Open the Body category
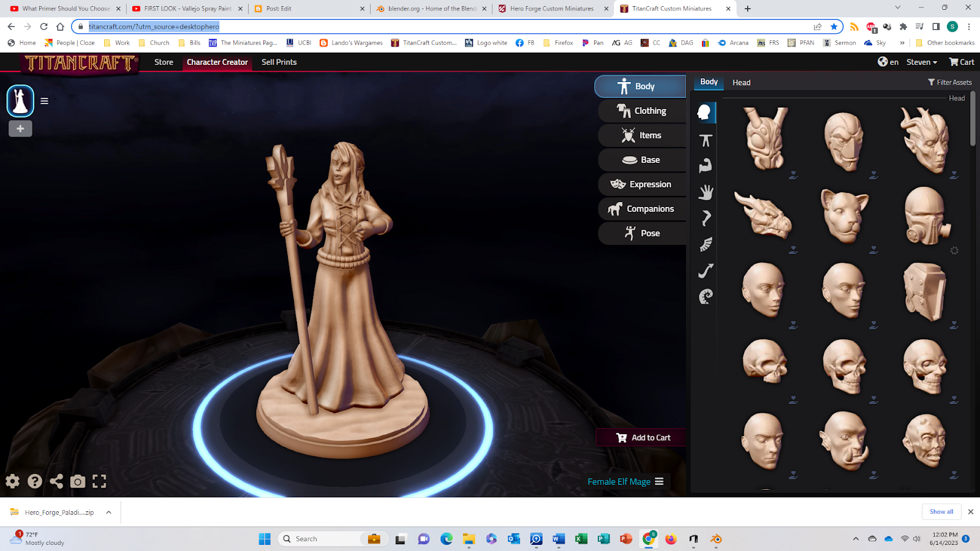The image size is (980, 551). (x=640, y=86)
